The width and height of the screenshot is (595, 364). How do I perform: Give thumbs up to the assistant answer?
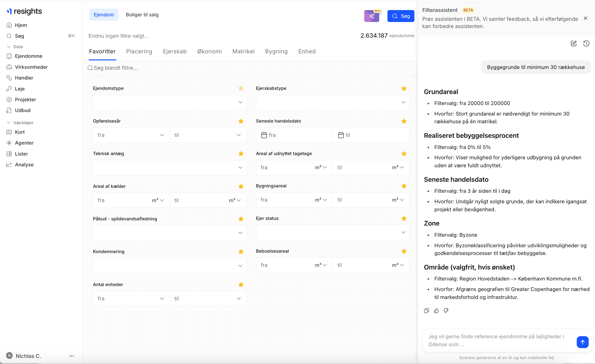point(436,311)
